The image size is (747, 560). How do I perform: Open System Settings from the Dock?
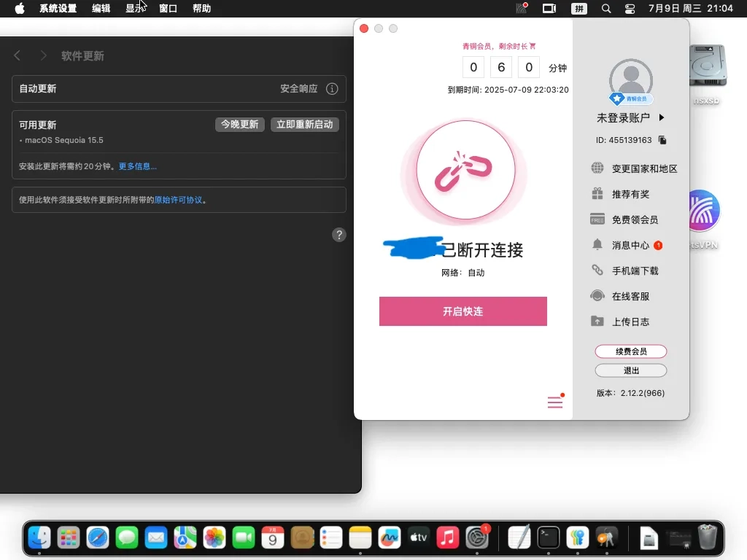pyautogui.click(x=477, y=538)
